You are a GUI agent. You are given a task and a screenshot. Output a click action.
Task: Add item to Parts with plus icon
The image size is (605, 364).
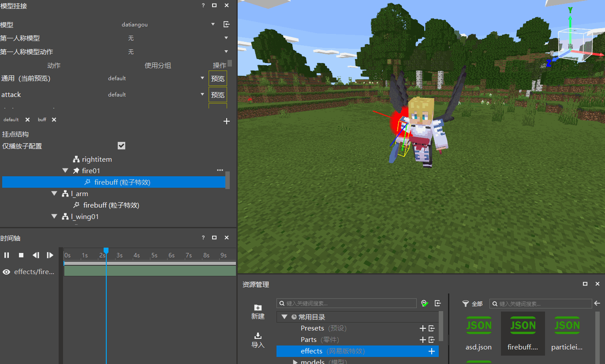click(422, 340)
